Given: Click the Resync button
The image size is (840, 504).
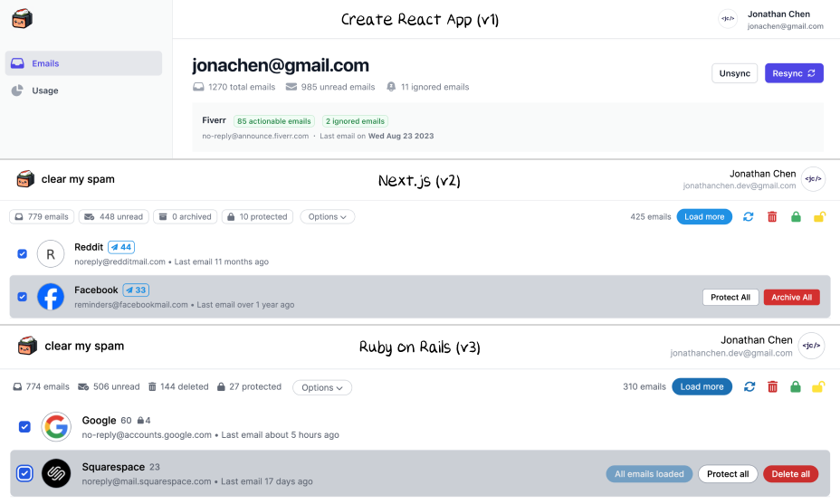Looking at the screenshot, I should [794, 73].
